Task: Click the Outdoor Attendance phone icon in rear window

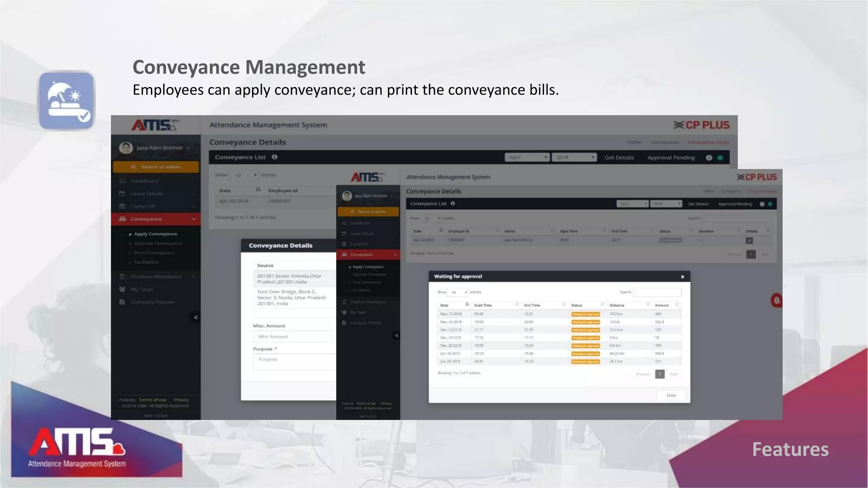Action: (122, 277)
